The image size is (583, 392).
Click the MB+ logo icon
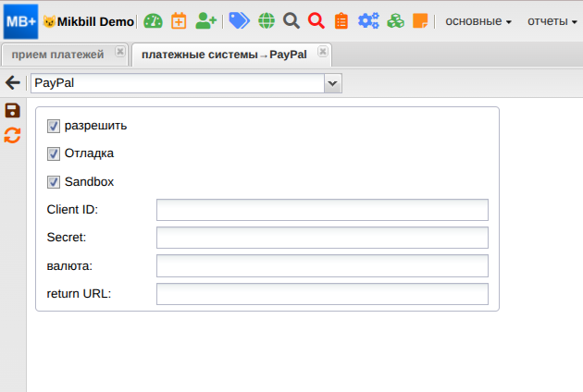tap(20, 21)
